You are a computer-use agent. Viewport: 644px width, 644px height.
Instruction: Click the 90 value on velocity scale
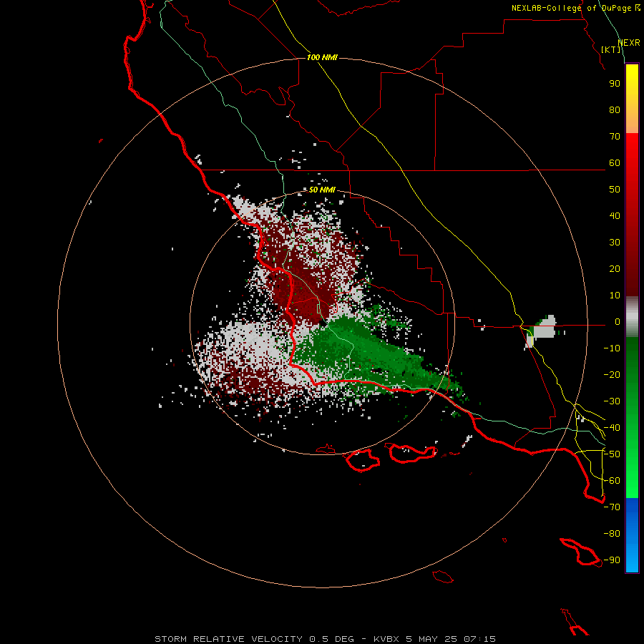tap(615, 84)
